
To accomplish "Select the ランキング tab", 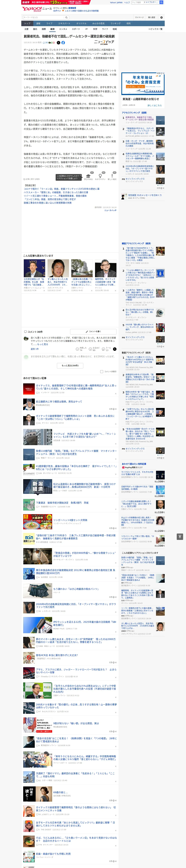I will [115, 24].
